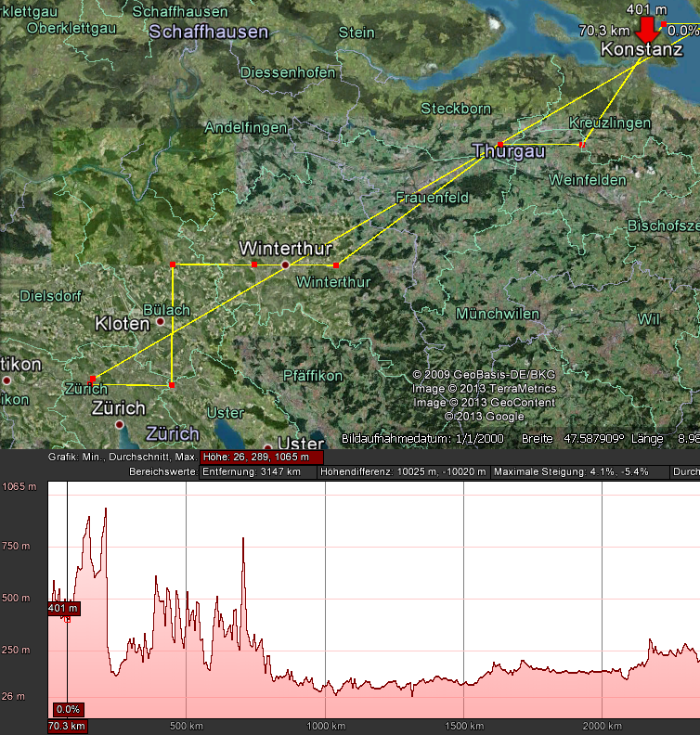
Task: Select the red path vertex above Bülach
Action: (173, 264)
